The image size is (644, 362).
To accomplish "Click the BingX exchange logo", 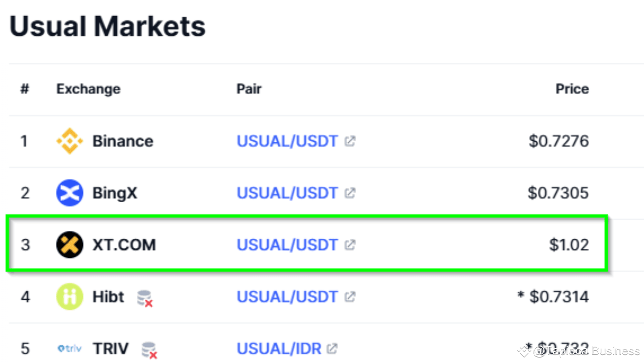I will (x=69, y=193).
